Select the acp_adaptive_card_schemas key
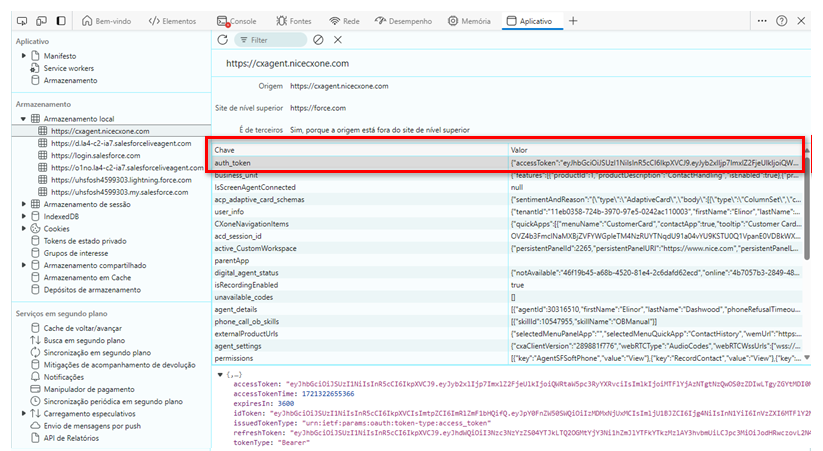Viewport: 823px width, 451px height. pyautogui.click(x=259, y=200)
